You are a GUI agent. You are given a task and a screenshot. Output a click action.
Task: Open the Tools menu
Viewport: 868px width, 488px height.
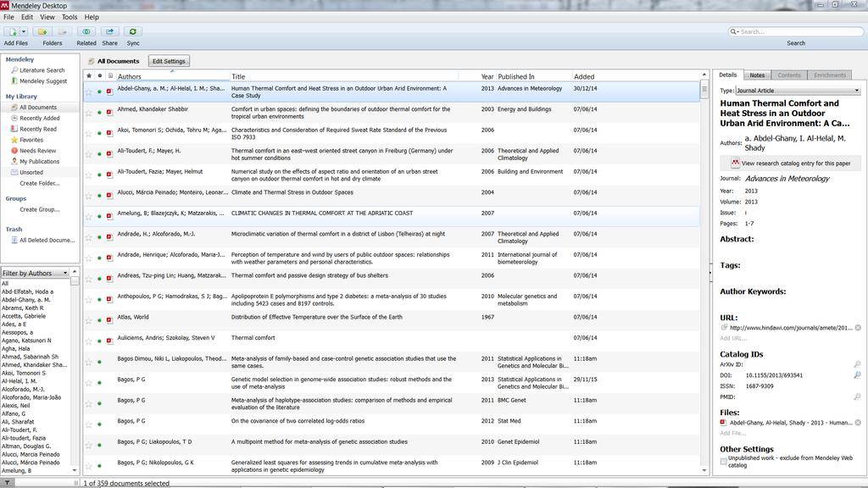pos(70,17)
